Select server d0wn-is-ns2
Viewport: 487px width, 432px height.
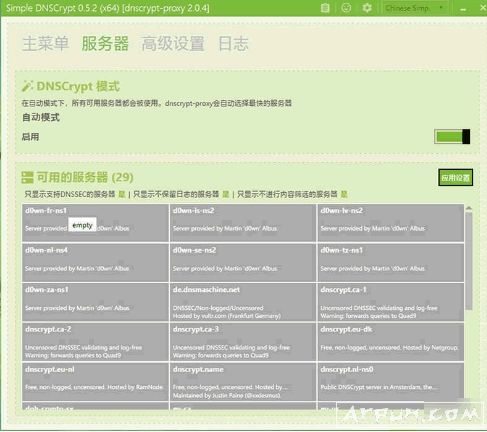(x=243, y=223)
